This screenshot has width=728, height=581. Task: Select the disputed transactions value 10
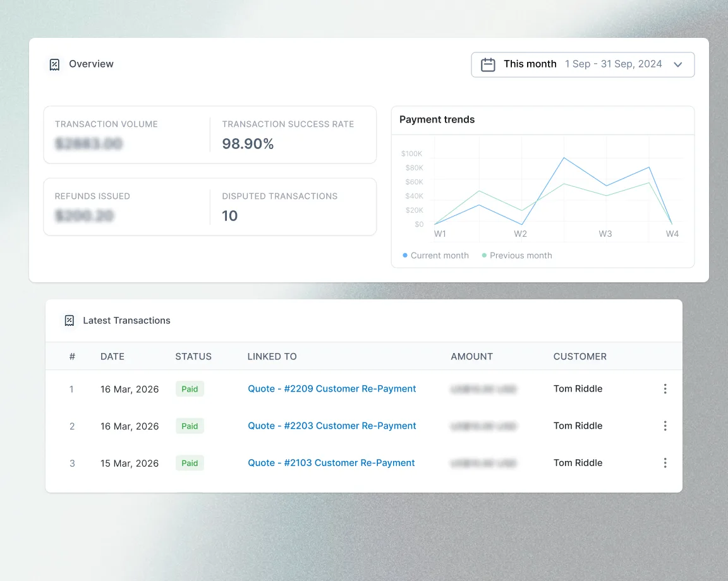click(x=230, y=216)
